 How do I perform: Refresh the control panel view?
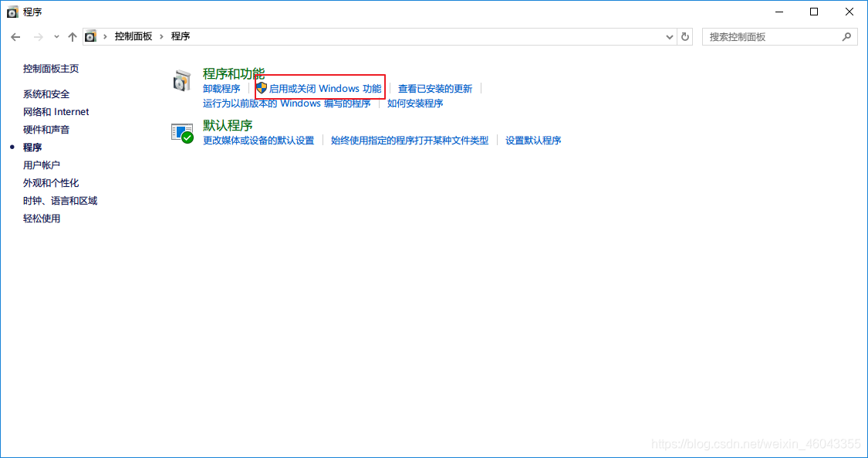click(685, 36)
